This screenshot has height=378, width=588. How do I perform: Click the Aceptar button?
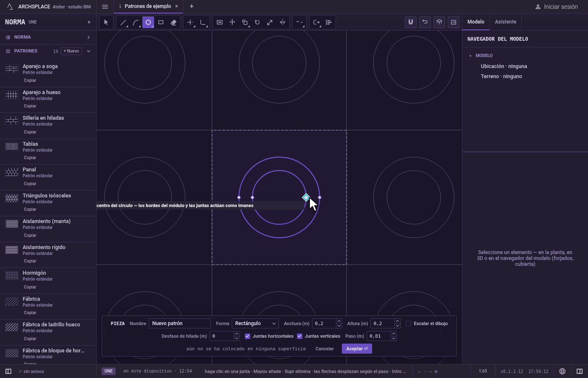coord(357,349)
